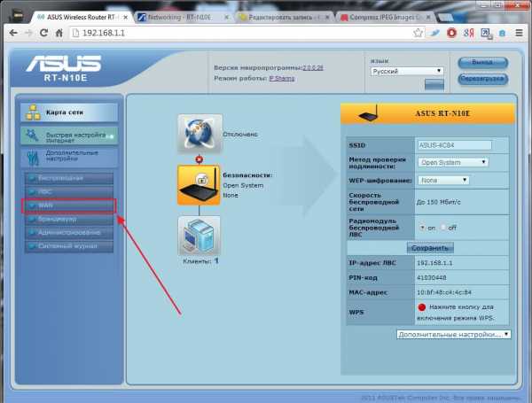Close the Редактировать запись tab
This screenshot has width=532, height=403.
pyautogui.click(x=327, y=17)
